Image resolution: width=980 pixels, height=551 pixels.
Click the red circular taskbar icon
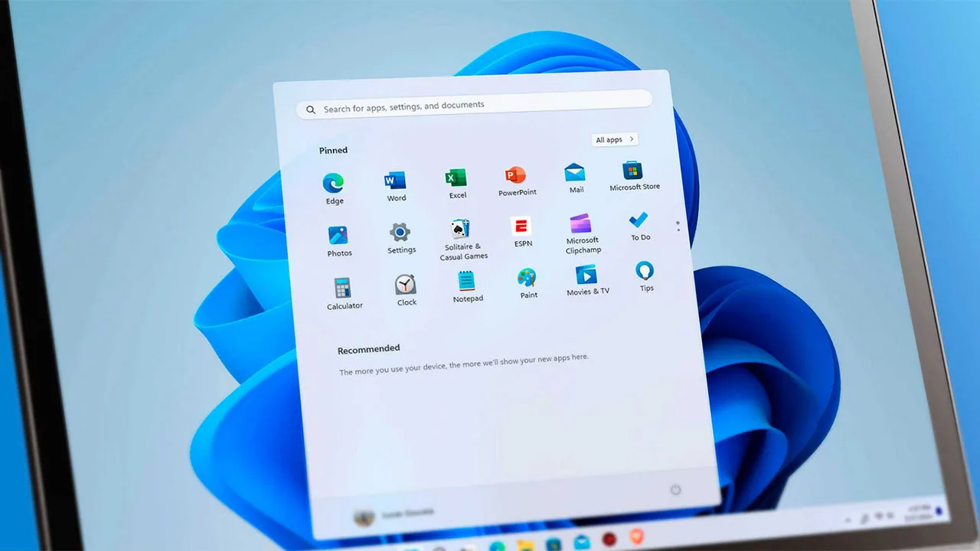(x=609, y=540)
